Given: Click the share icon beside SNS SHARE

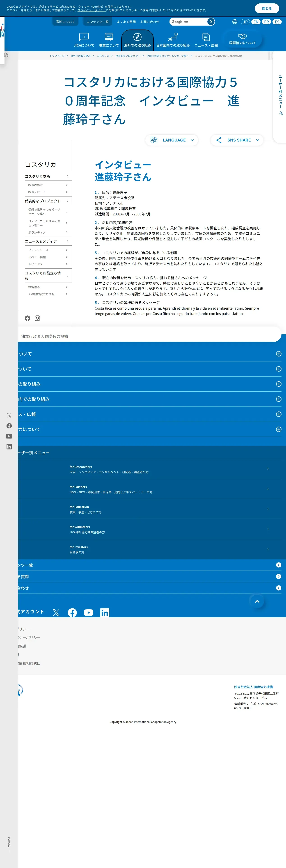Looking at the screenshot, I should [219, 140].
